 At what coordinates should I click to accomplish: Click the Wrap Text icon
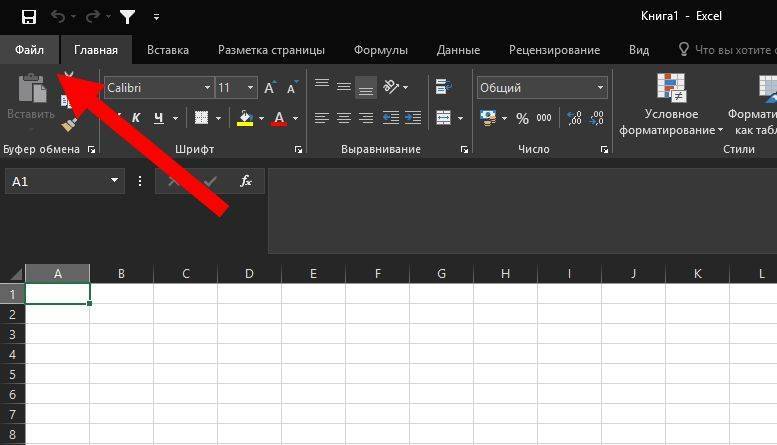[443, 88]
